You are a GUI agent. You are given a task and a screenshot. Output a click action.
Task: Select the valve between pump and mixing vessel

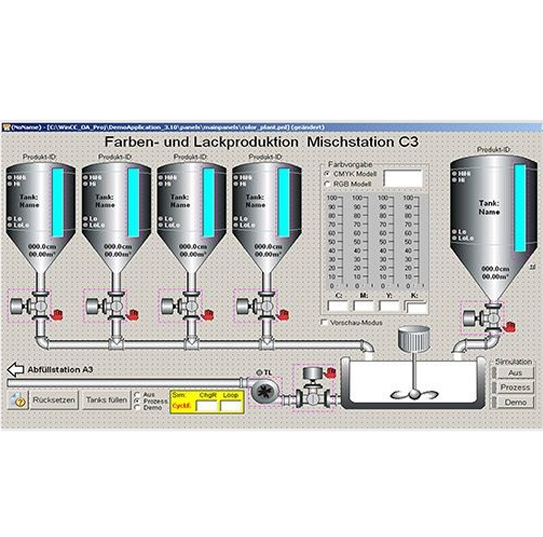[x=313, y=390]
